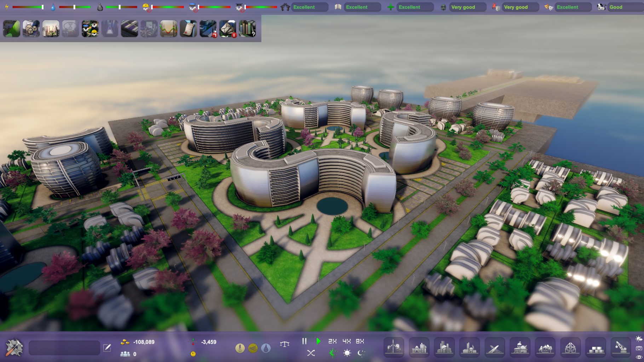The width and height of the screenshot is (644, 362).
Task: Click inside the city name field
Action: (x=64, y=348)
